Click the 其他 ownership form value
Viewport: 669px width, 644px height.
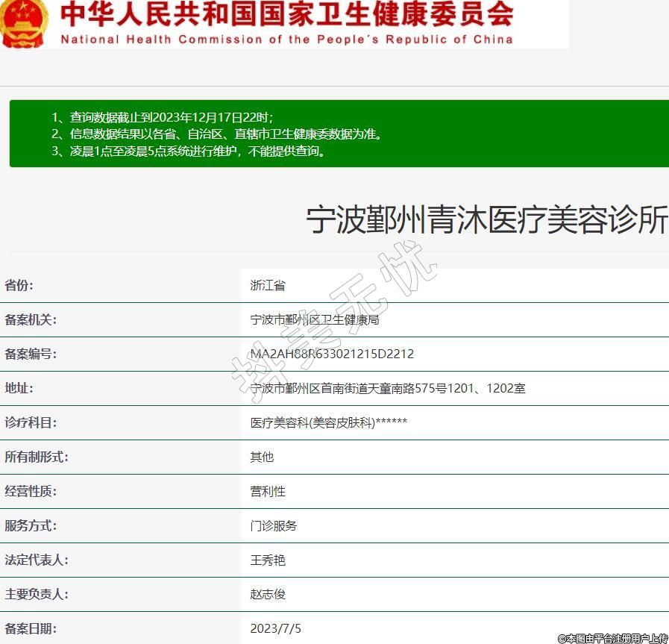(x=262, y=457)
